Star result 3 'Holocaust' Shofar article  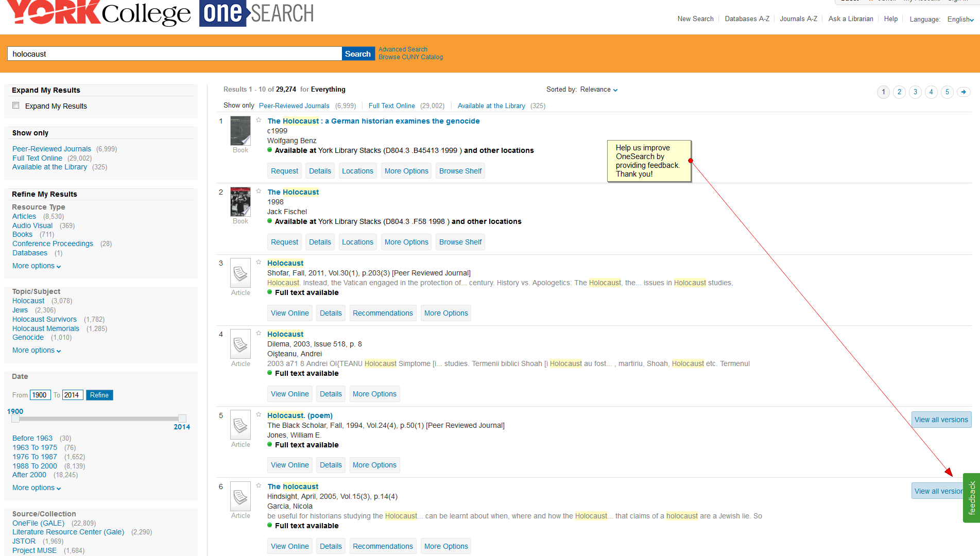259,262
